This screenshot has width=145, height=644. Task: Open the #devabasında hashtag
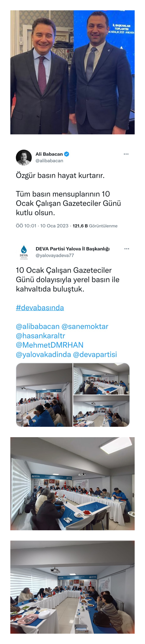pos(40,308)
